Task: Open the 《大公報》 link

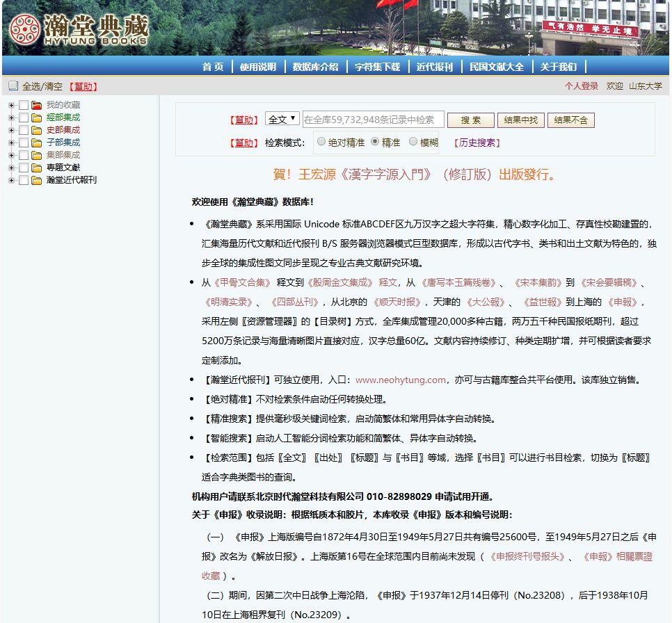Action: coord(486,302)
